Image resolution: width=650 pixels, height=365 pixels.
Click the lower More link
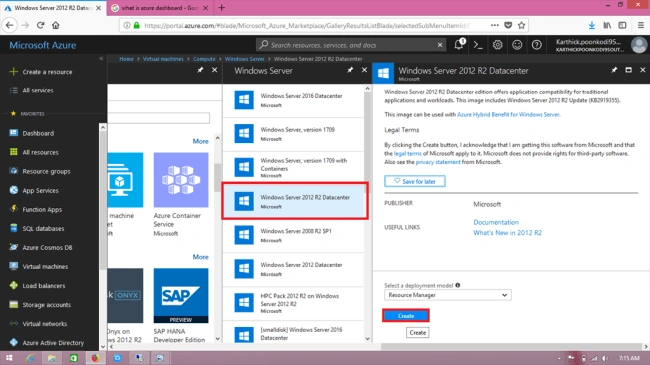click(200, 257)
